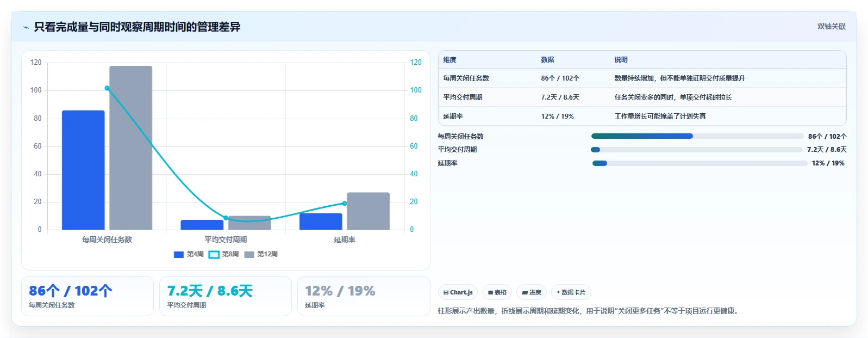This screenshot has width=868, height=338.
Task: Click the 延期率 label beside its progress bar
Action: coord(448,163)
